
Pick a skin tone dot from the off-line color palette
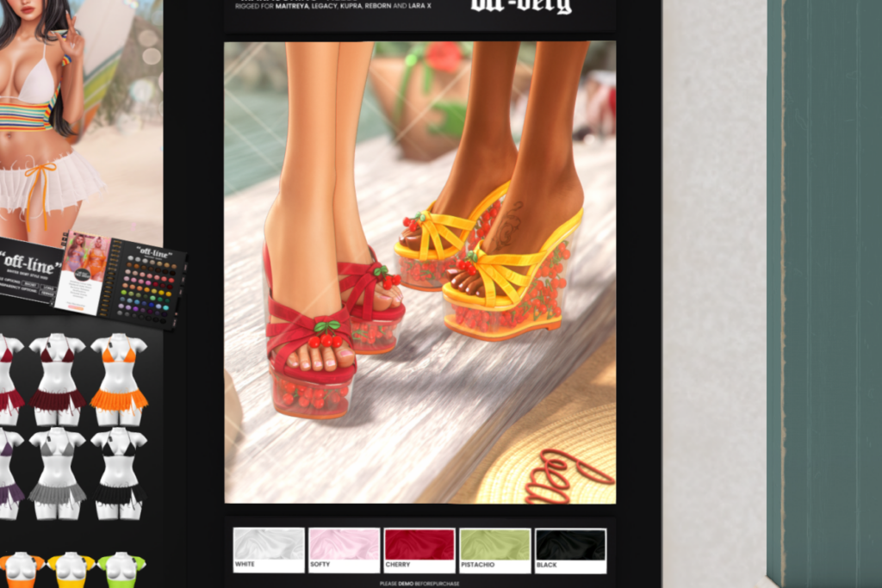tap(142, 265)
